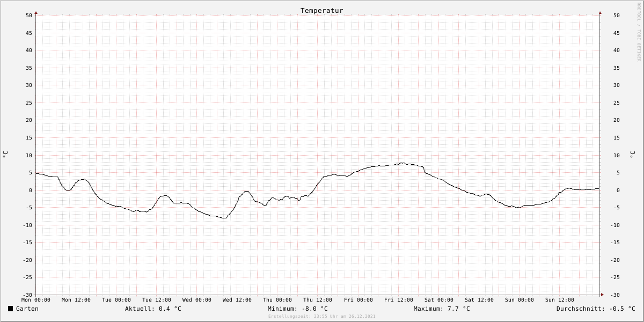Click the red arrow atop right y-axis

pos(600,12)
